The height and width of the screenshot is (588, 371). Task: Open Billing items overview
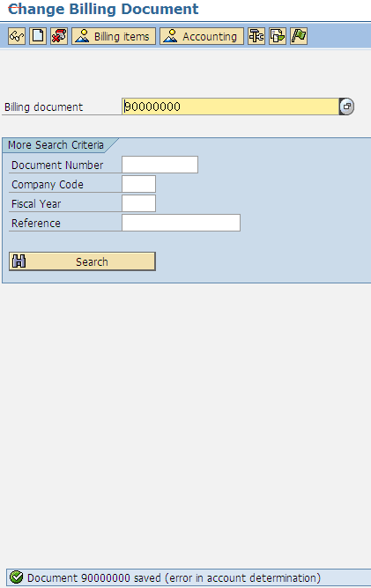(114, 36)
